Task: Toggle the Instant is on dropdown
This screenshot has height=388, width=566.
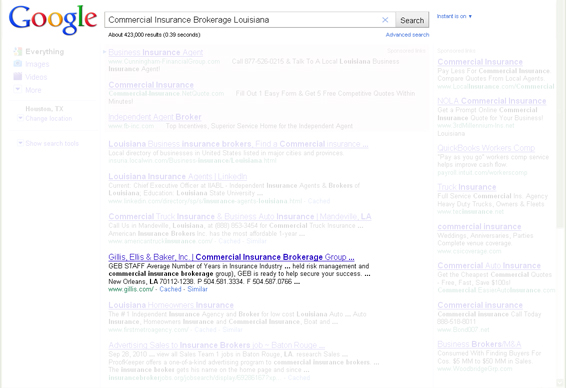Action: pyautogui.click(x=454, y=16)
